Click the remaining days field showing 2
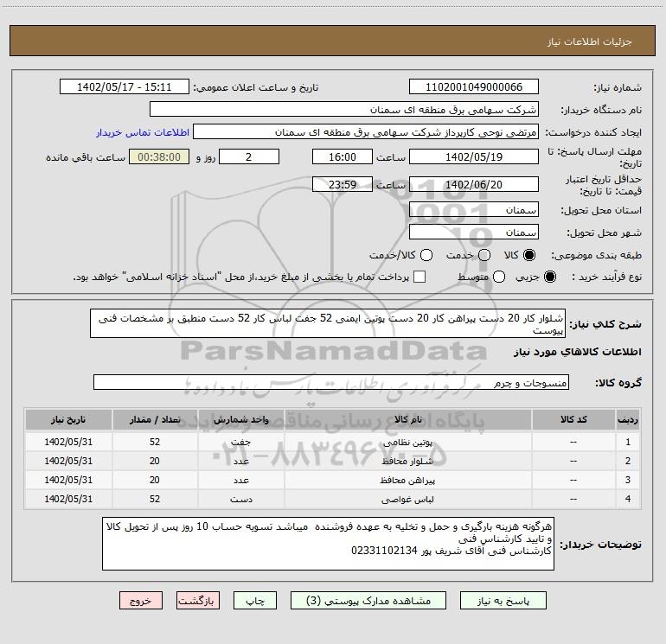Viewport: 666px width, 644px height. pos(249,156)
